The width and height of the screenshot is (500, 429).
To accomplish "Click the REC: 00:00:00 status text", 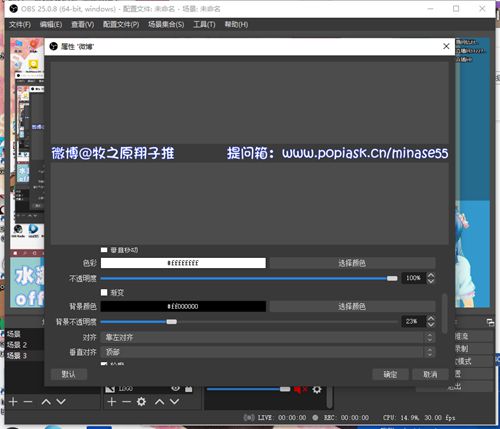I will click(346, 418).
